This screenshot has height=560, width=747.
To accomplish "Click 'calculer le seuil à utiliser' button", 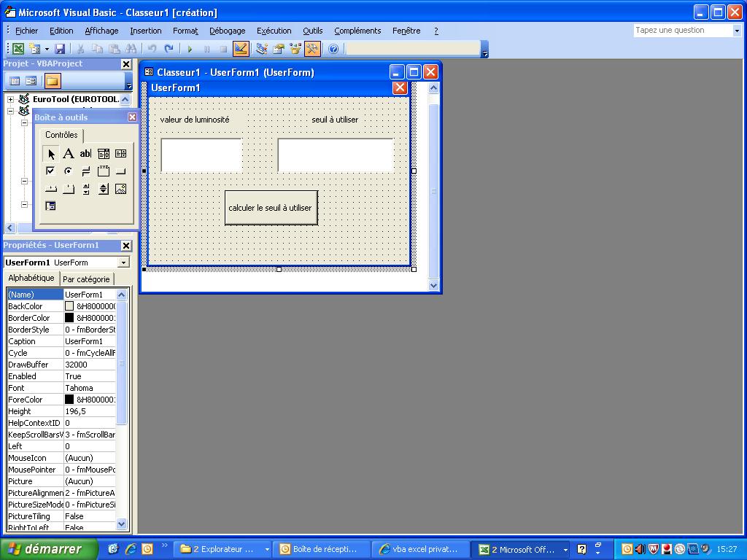I will pos(271,208).
